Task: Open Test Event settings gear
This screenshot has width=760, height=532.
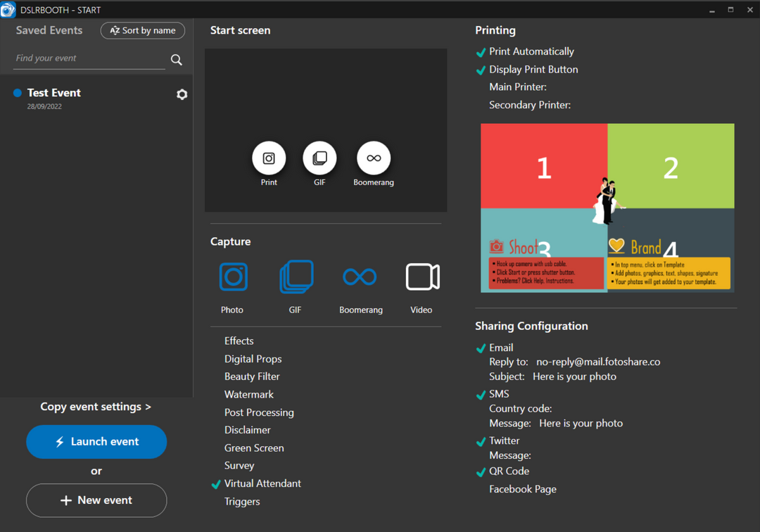Action: 182,94
